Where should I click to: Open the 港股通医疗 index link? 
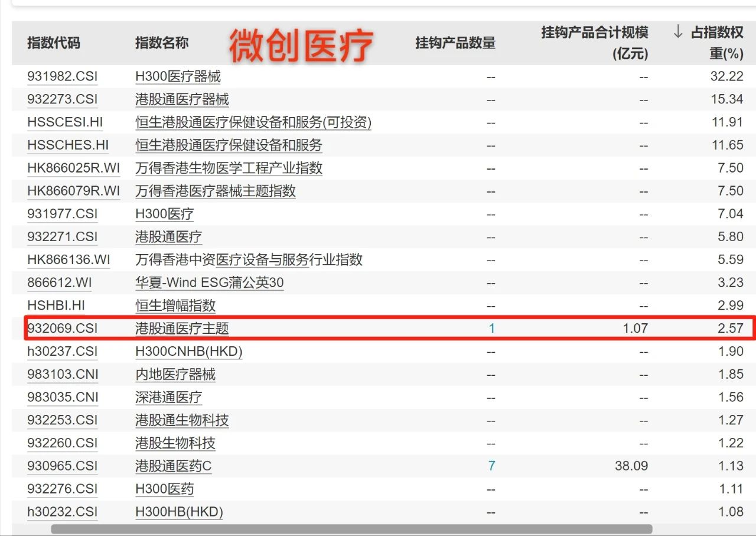pos(168,236)
